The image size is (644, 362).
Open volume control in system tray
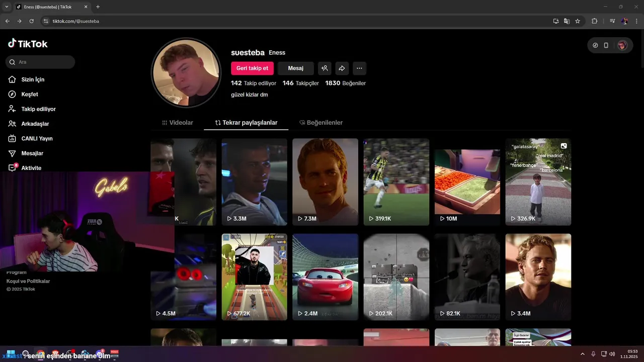[x=612, y=354]
